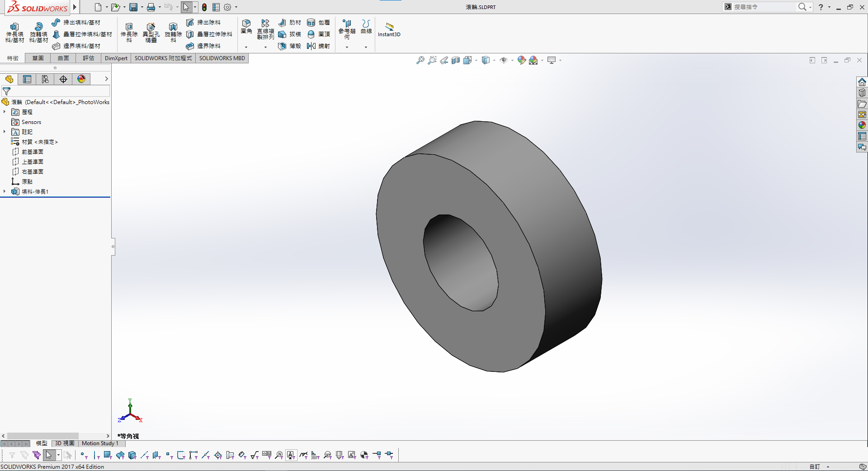Image resolution: width=868 pixels, height=471 pixels.
Task: Toggle the filter solid bodies selection filter
Action: pos(132,455)
